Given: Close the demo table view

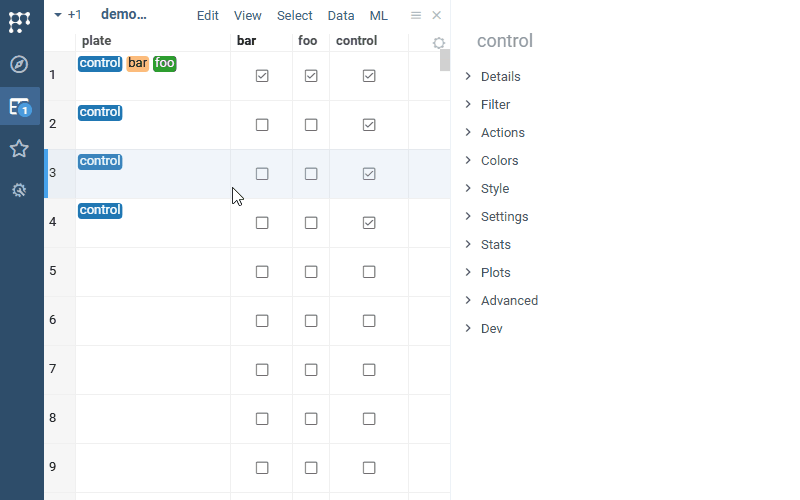Looking at the screenshot, I should 437,15.
